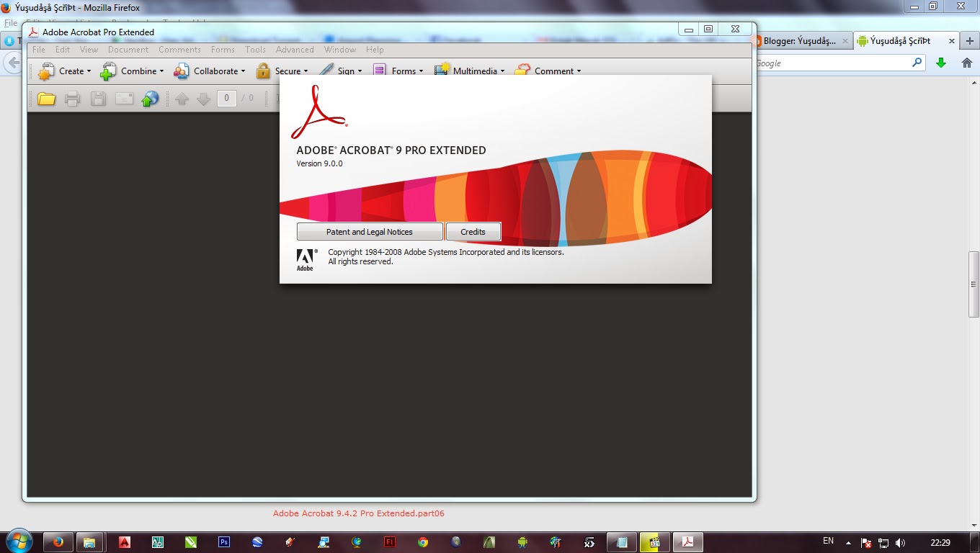
Task: Click the Adobe Acrobat taskbar icon
Action: tap(688, 542)
